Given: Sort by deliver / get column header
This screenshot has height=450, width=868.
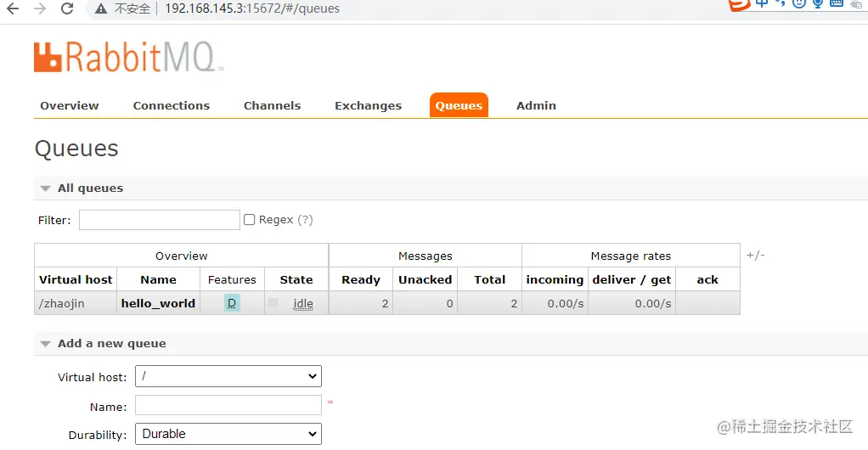Looking at the screenshot, I should pos(632,279).
